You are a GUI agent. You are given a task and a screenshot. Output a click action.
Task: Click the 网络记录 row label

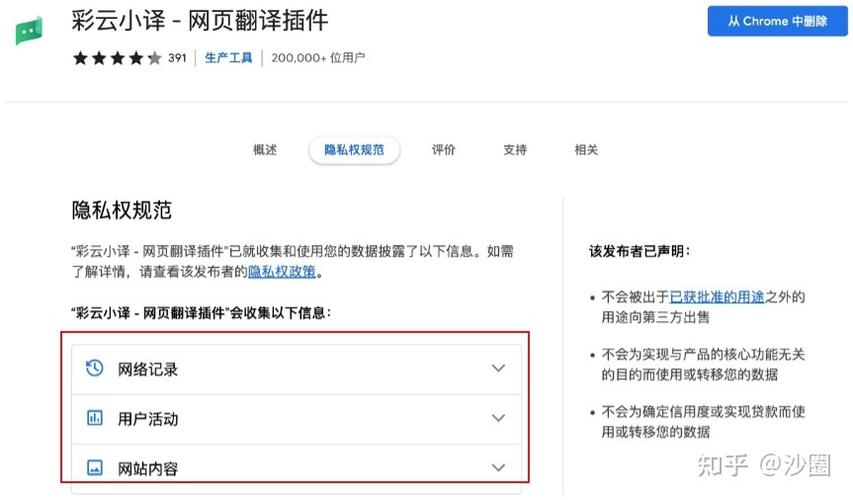click(x=148, y=369)
